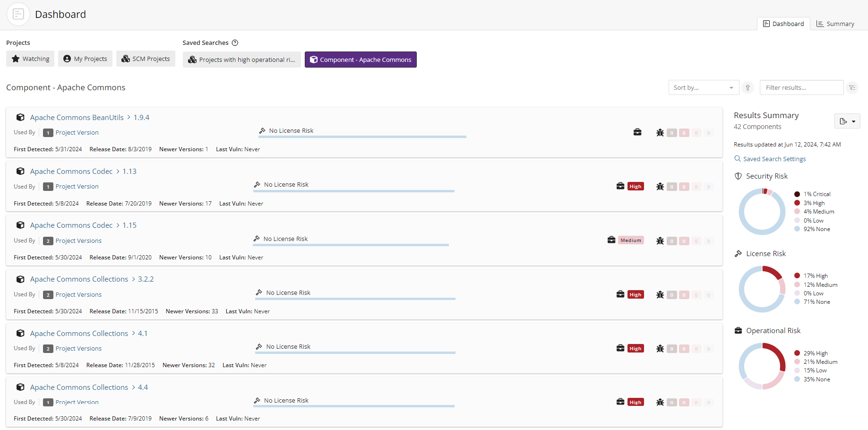The width and height of the screenshot is (868, 430).
Task: Open the Sort by dropdown
Action: point(704,87)
